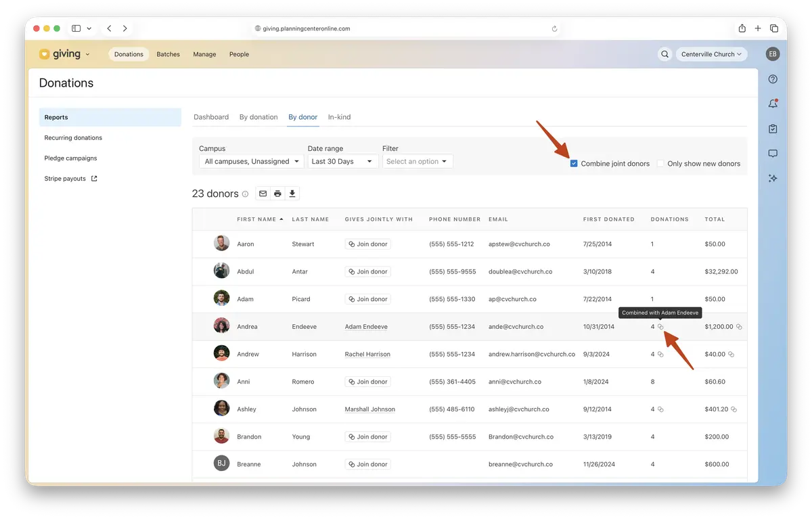Click the combined icon next to $40.00

coord(731,355)
